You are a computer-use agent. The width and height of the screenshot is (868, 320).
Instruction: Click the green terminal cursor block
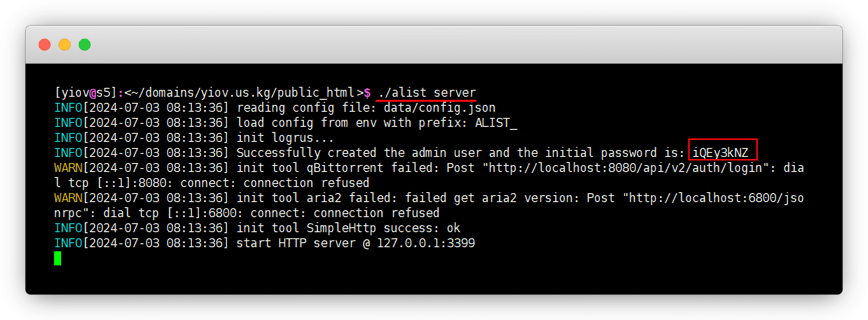tap(58, 258)
